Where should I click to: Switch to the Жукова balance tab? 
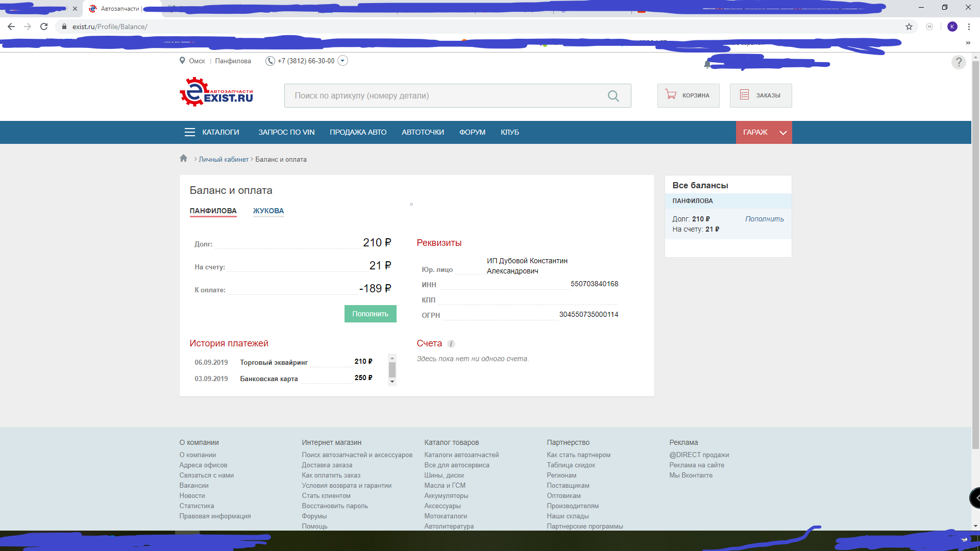[x=268, y=211]
